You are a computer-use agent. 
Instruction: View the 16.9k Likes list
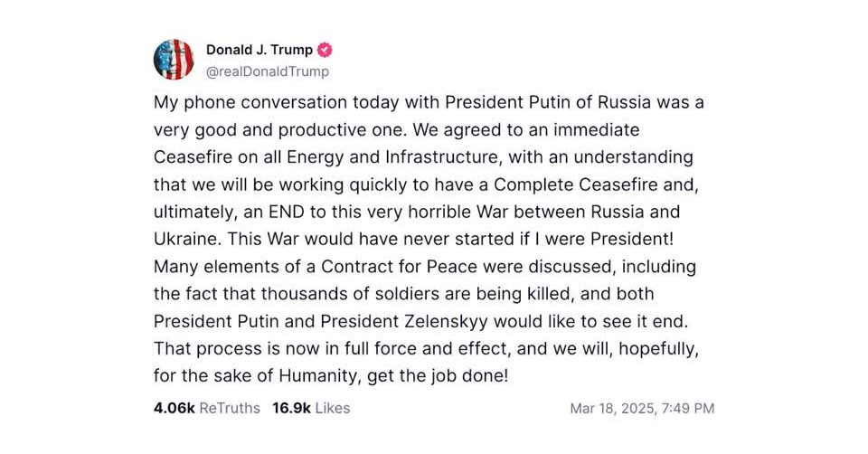click(311, 408)
